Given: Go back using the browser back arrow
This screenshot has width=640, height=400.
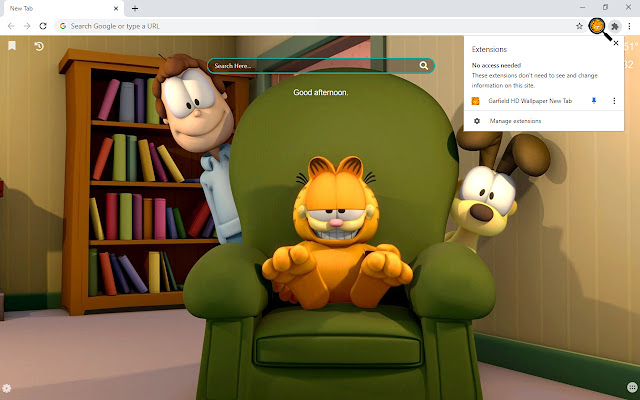Looking at the screenshot, I should [11, 26].
